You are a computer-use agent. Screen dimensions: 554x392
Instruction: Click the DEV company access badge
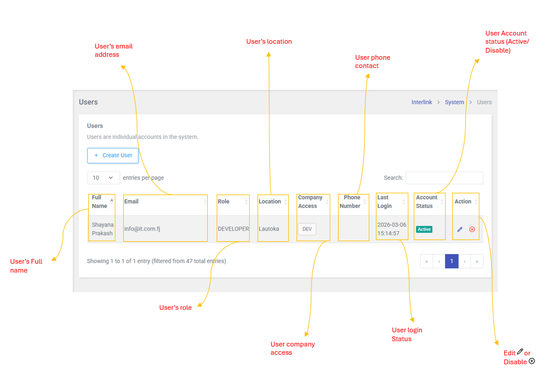[307, 229]
